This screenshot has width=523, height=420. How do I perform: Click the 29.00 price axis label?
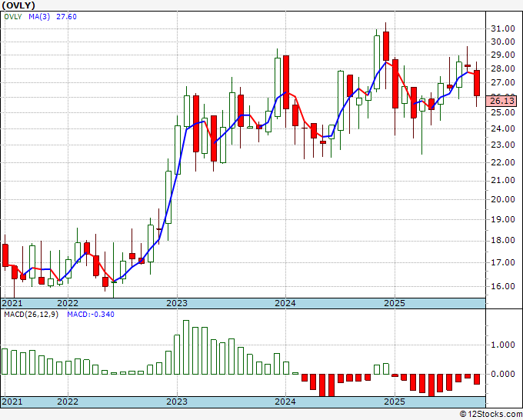pos(503,55)
